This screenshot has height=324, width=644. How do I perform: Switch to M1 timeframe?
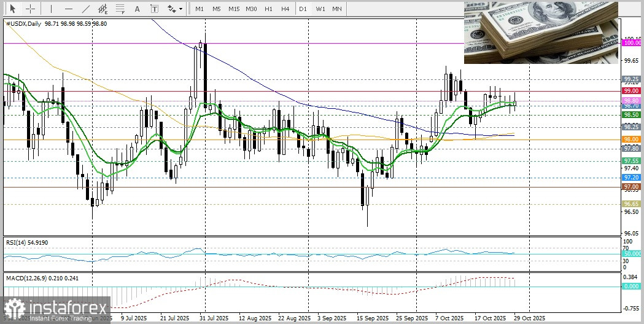point(200,9)
